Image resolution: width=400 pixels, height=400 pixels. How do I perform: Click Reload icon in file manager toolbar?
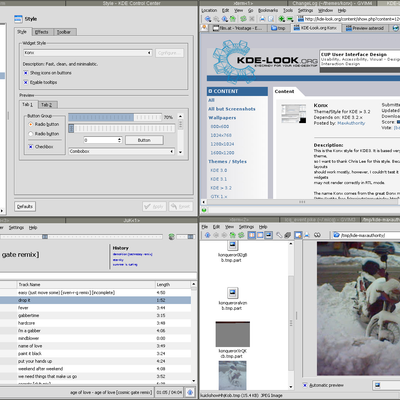[x=241, y=235]
